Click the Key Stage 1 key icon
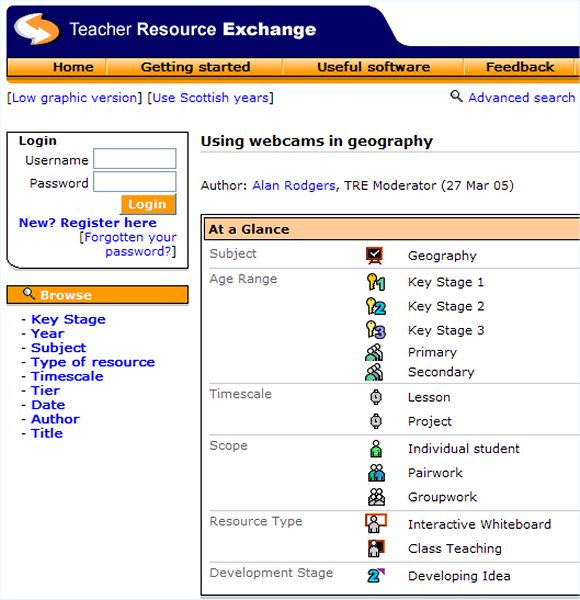The width and height of the screenshot is (580, 600). (x=375, y=282)
